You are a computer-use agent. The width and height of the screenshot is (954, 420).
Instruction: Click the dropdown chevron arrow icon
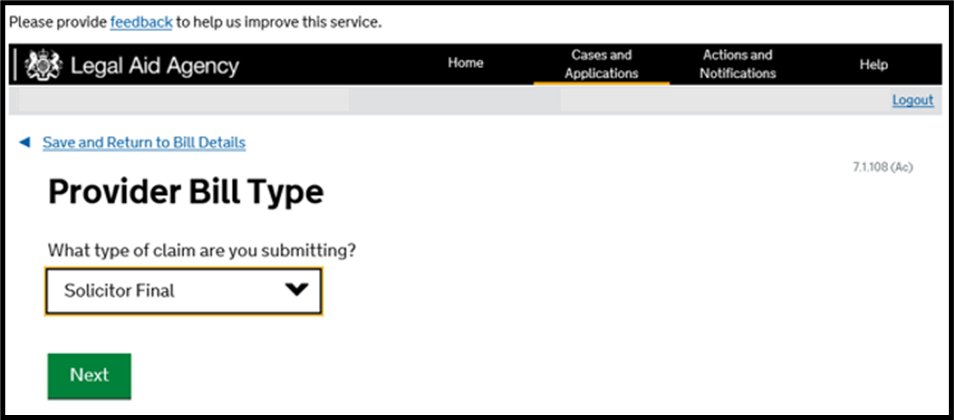click(x=296, y=291)
